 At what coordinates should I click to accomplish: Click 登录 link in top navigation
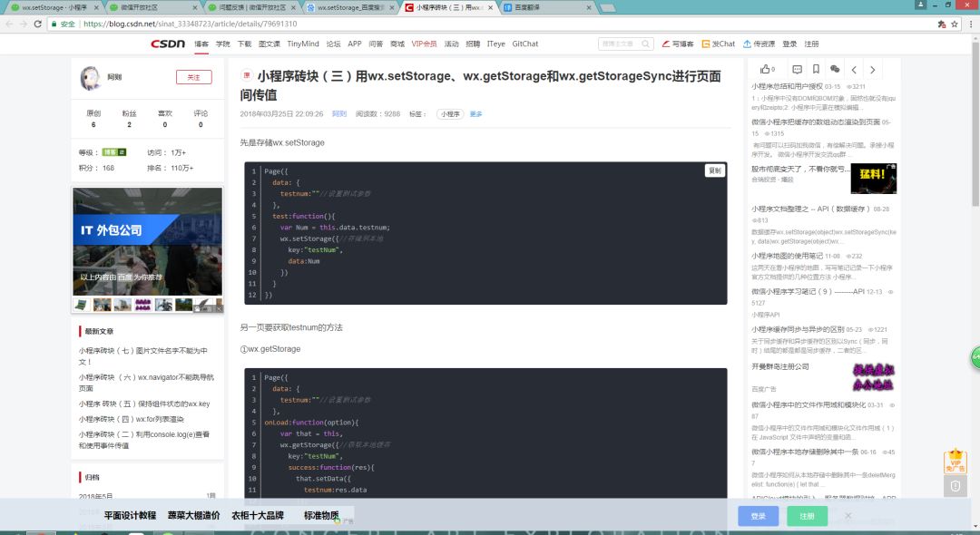(790, 44)
